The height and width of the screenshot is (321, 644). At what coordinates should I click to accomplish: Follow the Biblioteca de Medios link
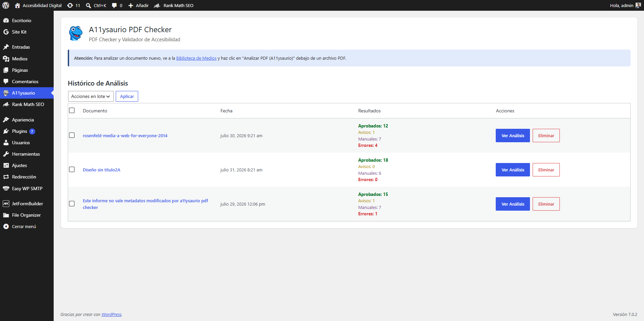pyautogui.click(x=196, y=58)
